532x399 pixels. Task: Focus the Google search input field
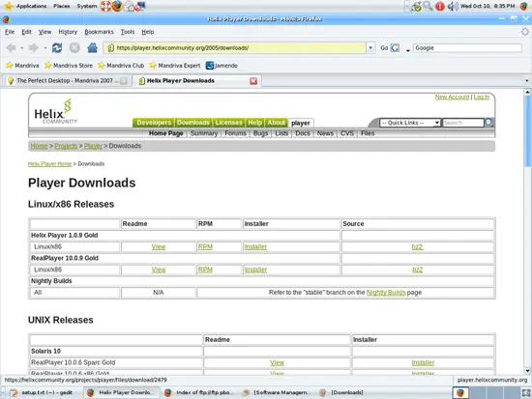[467, 48]
